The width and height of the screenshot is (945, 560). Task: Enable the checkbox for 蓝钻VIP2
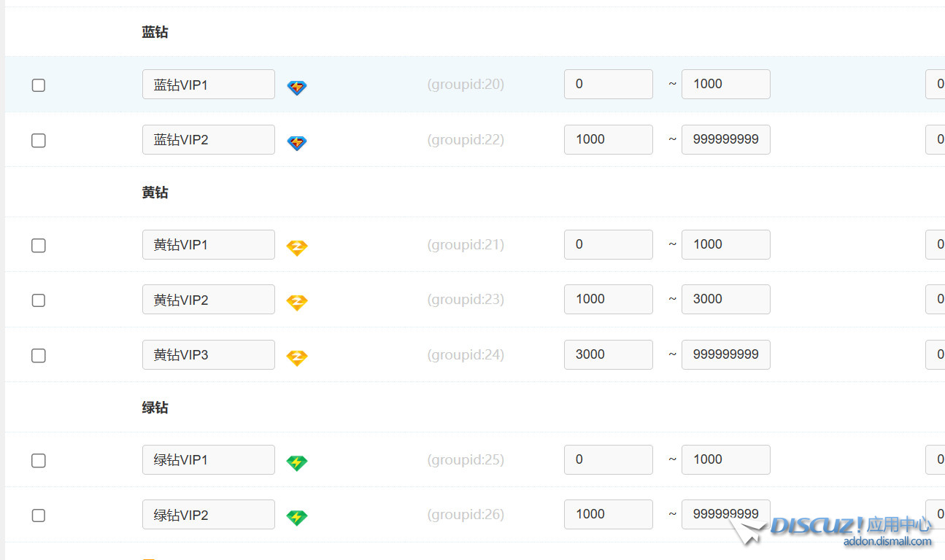(39, 140)
